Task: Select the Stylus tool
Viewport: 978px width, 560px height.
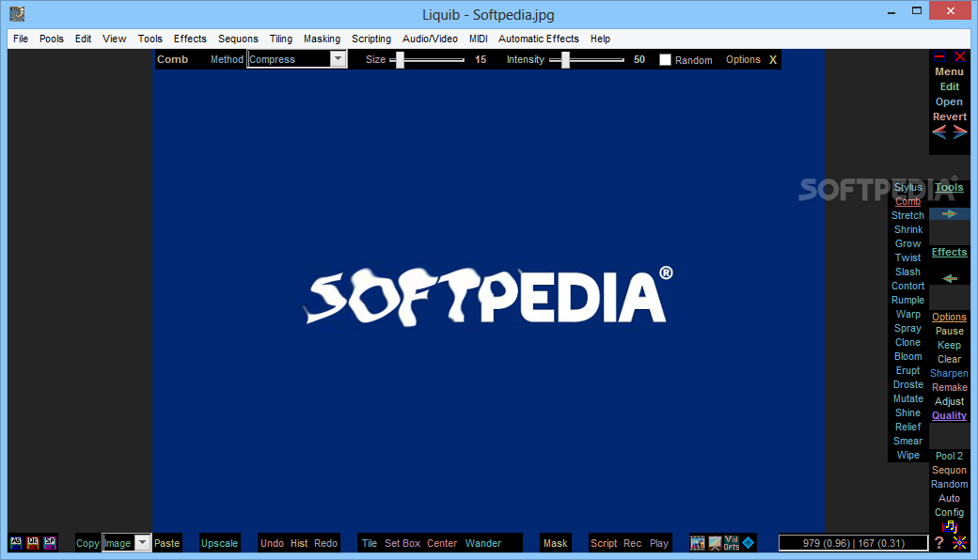Action: click(x=907, y=188)
